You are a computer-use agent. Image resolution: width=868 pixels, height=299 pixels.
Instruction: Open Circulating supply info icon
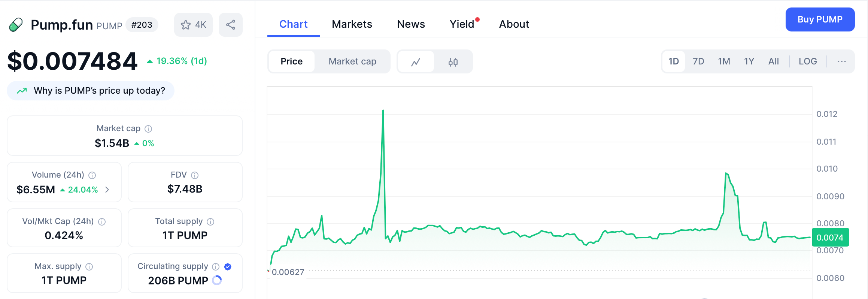pos(216,267)
